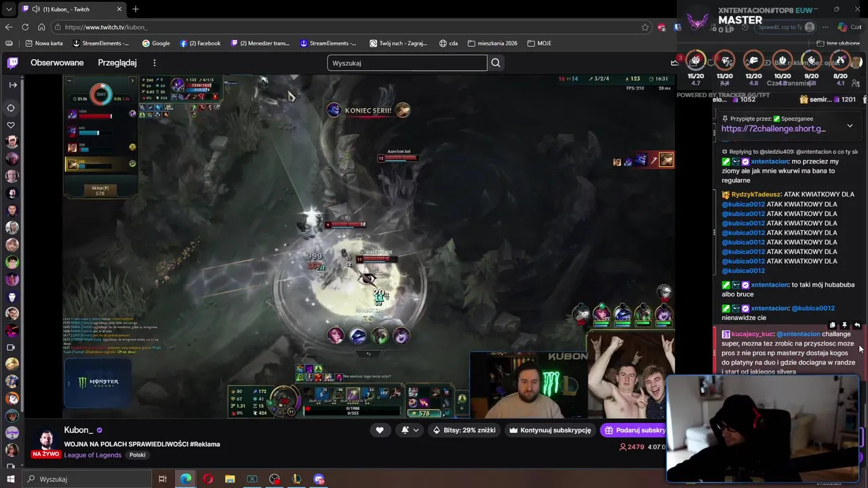
Task: Open the mieszkania 2026 bookmarks folder
Action: click(492, 43)
